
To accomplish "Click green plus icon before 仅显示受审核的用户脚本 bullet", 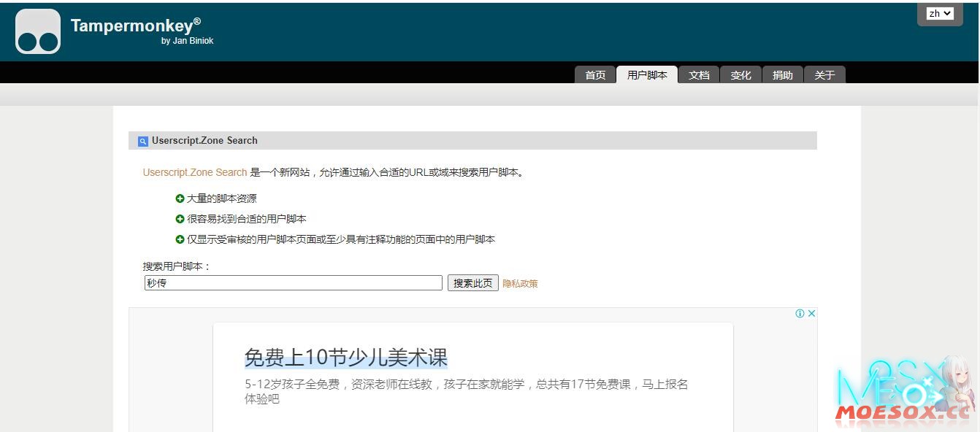I will pyautogui.click(x=180, y=239).
